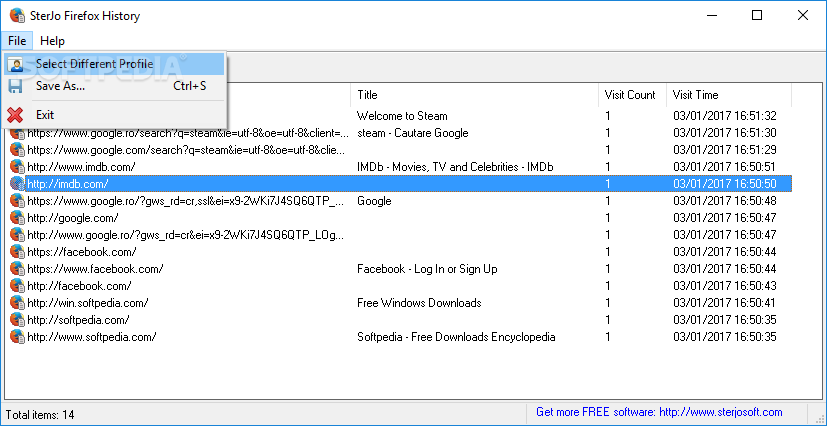Click Firefox icon of http://www.softpedia.com/ row
This screenshot has height=426, width=827.
pos(17,336)
